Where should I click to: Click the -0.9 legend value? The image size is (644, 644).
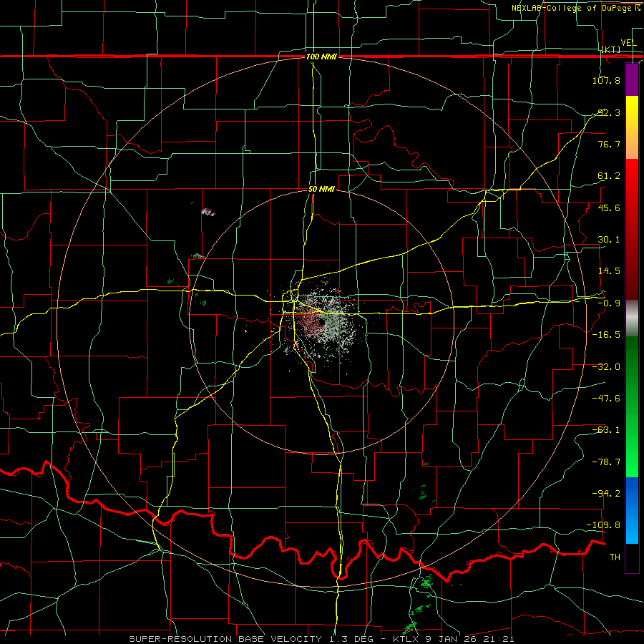coord(609,303)
